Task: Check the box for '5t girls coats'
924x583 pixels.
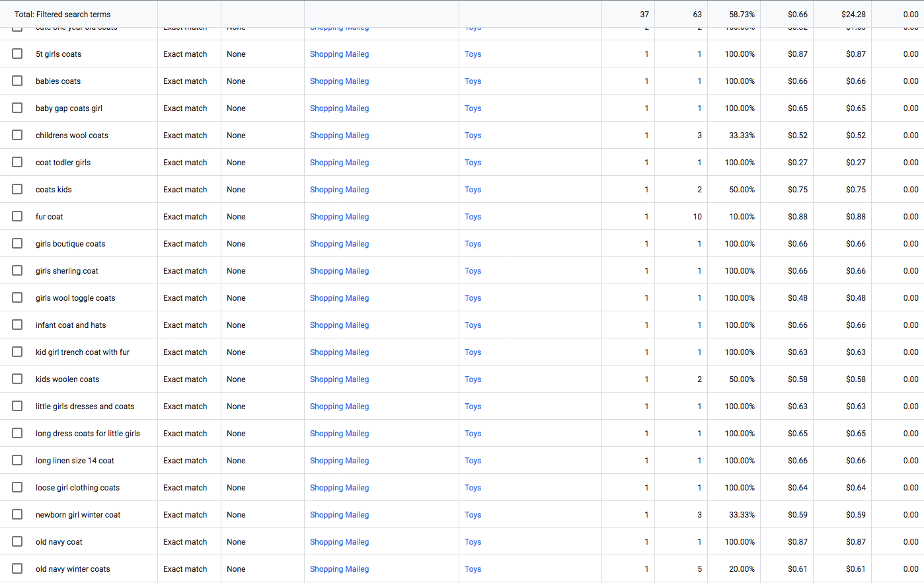Action: point(17,54)
